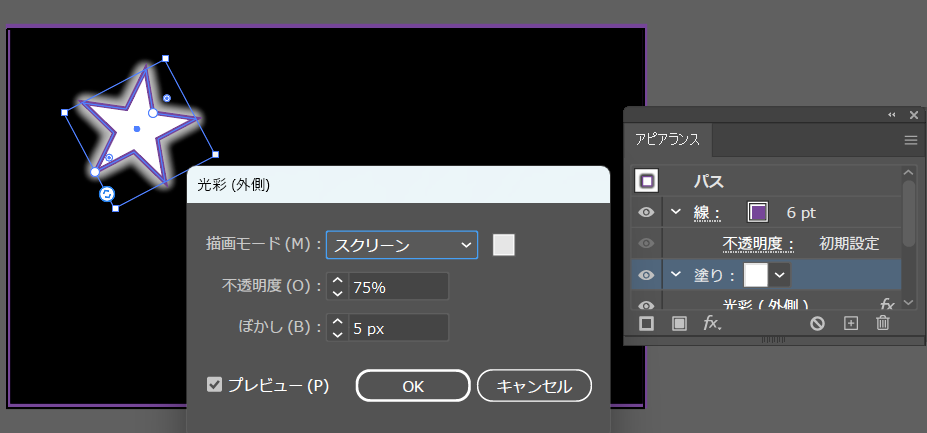Duplicate the selected item in Appearance panel
This screenshot has width=927, height=433.
[x=851, y=323]
